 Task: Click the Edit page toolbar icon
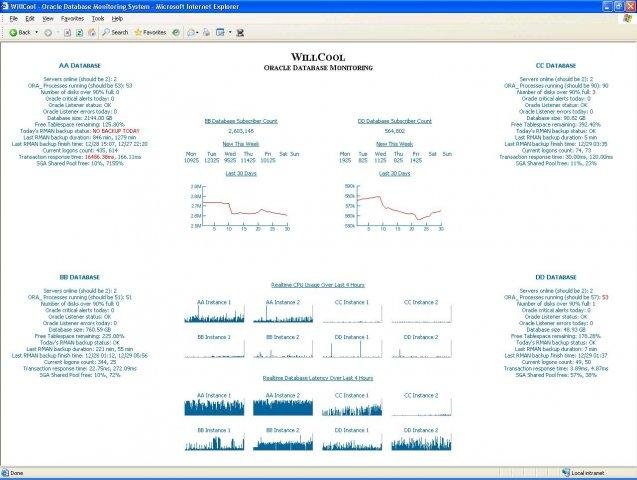point(220,32)
